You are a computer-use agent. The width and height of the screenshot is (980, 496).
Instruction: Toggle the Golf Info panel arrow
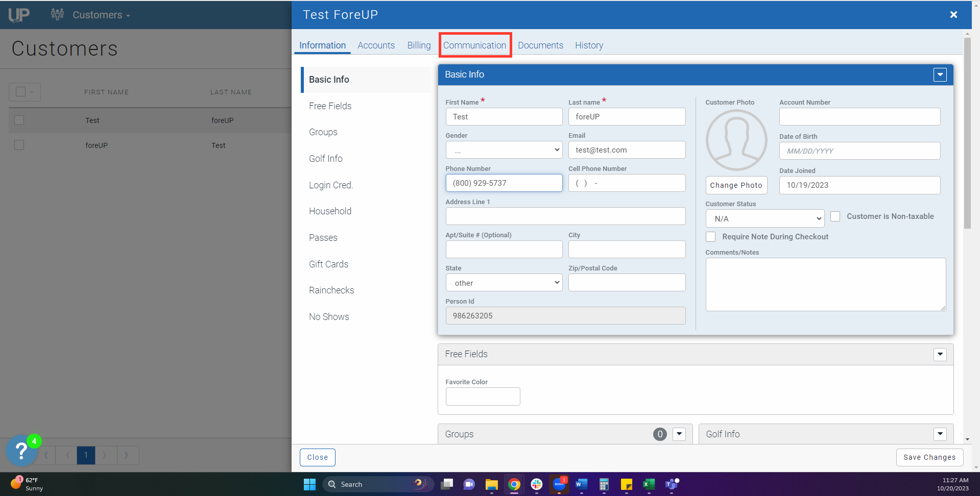pos(940,434)
